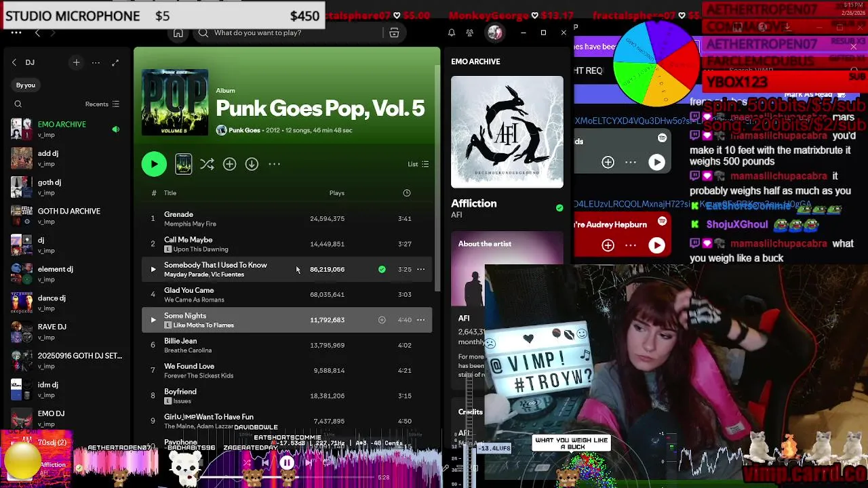
Task: Open the Recents sort dropdown
Action: [x=102, y=104]
